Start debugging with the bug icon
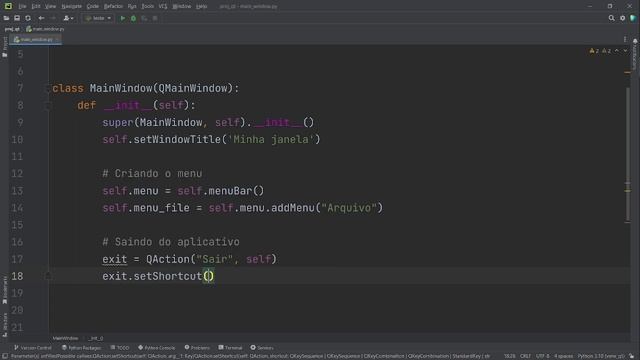 133,18
